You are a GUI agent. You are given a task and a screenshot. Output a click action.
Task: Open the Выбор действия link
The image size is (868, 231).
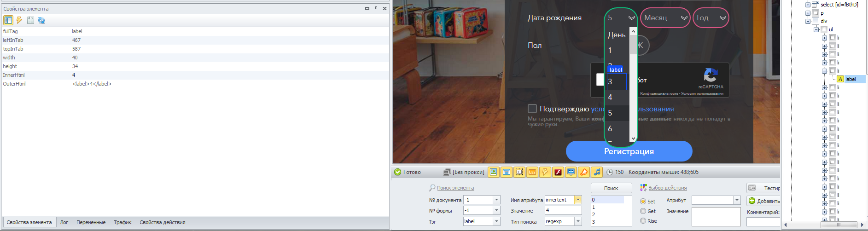667,188
